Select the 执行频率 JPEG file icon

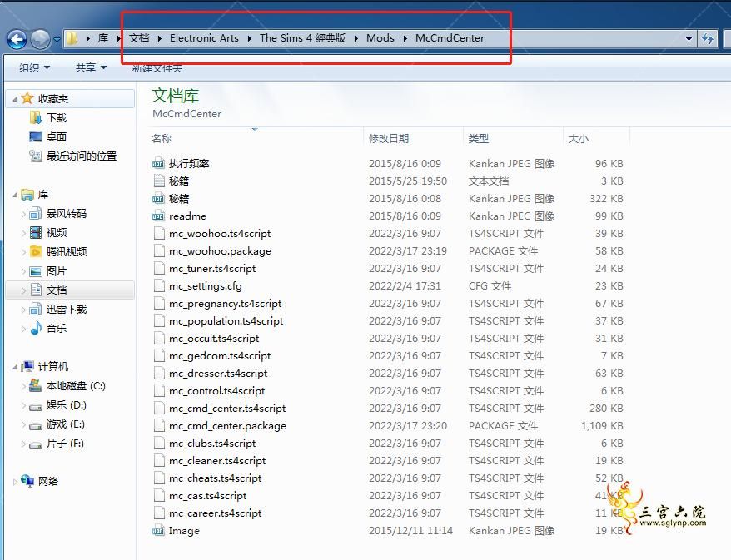click(x=158, y=164)
